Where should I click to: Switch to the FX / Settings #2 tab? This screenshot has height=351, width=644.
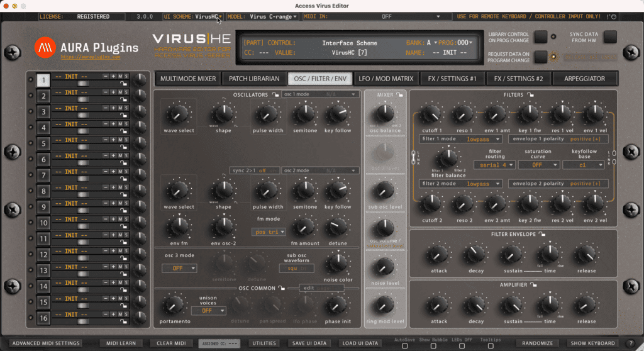[x=518, y=79]
